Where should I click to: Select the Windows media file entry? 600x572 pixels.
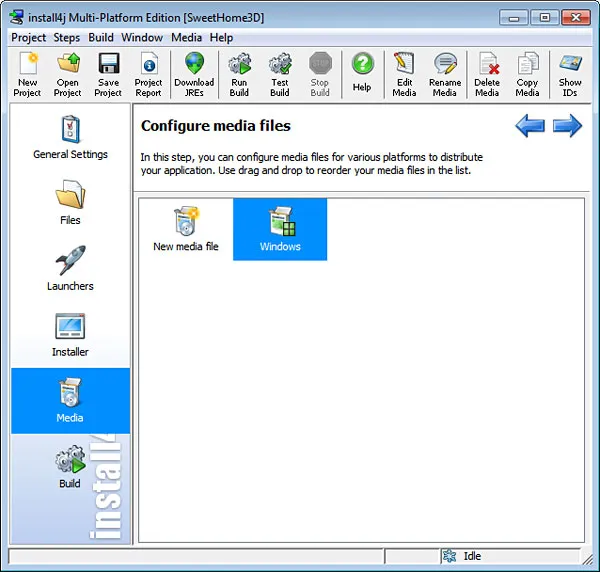pyautogui.click(x=280, y=230)
